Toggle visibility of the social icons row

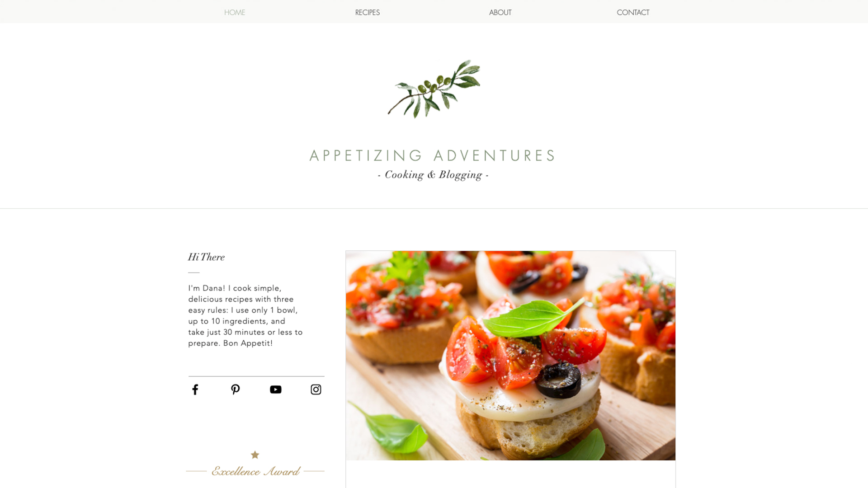(255, 389)
